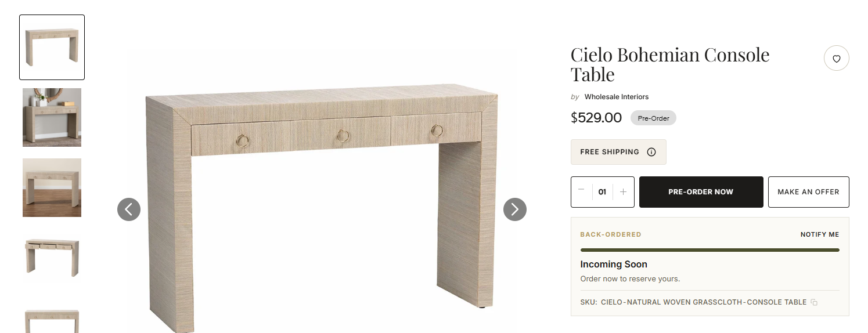868x333 pixels.
Task: Click the Pre-Order badge beside price
Action: pos(653,118)
